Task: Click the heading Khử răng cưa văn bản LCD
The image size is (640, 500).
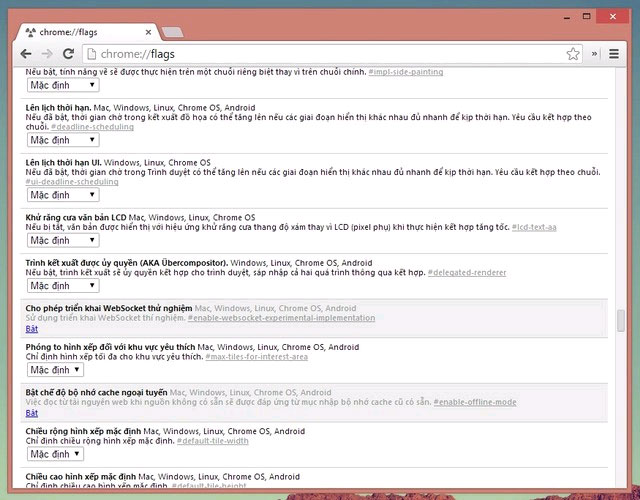Action: point(76,217)
